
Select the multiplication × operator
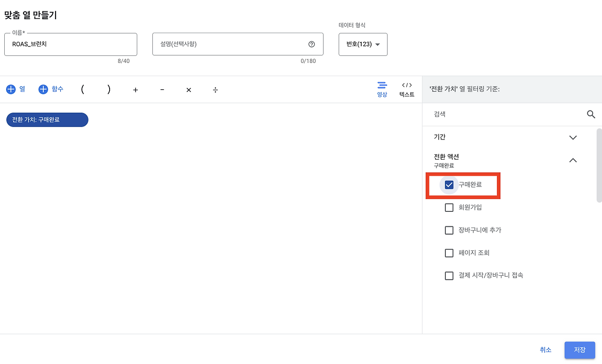tap(188, 90)
